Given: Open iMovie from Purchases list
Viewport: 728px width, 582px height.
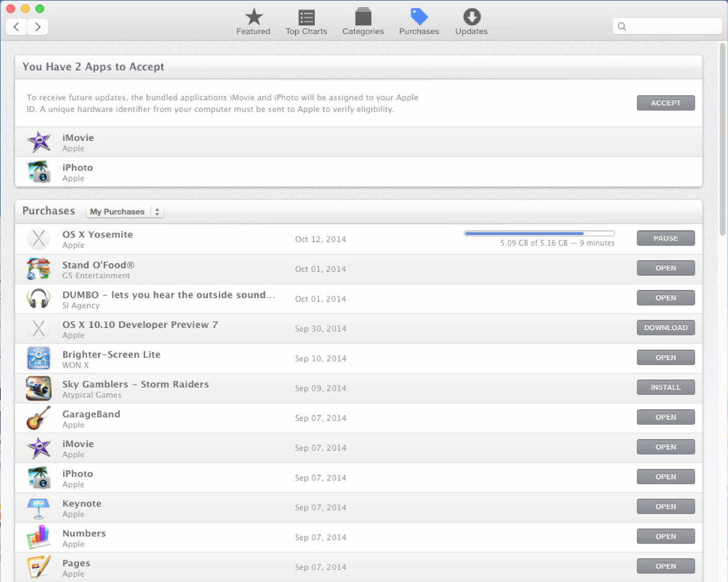Looking at the screenshot, I should coord(665,447).
